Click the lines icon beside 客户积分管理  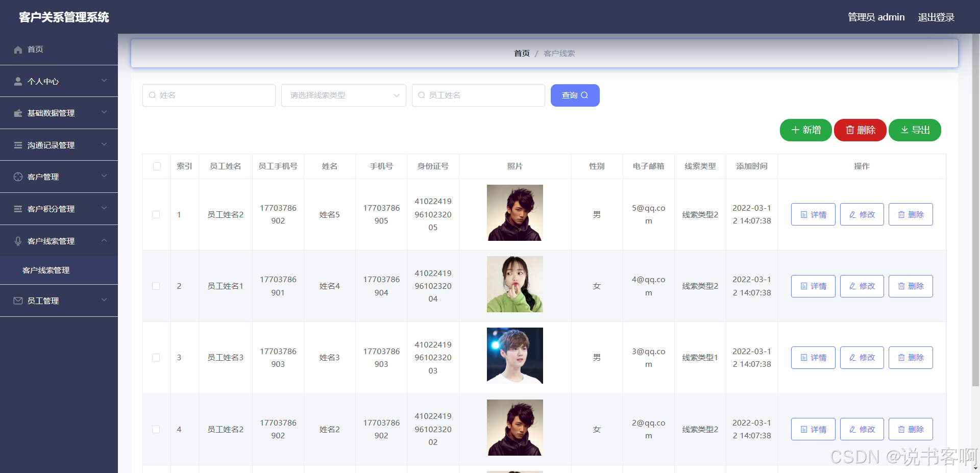18,209
